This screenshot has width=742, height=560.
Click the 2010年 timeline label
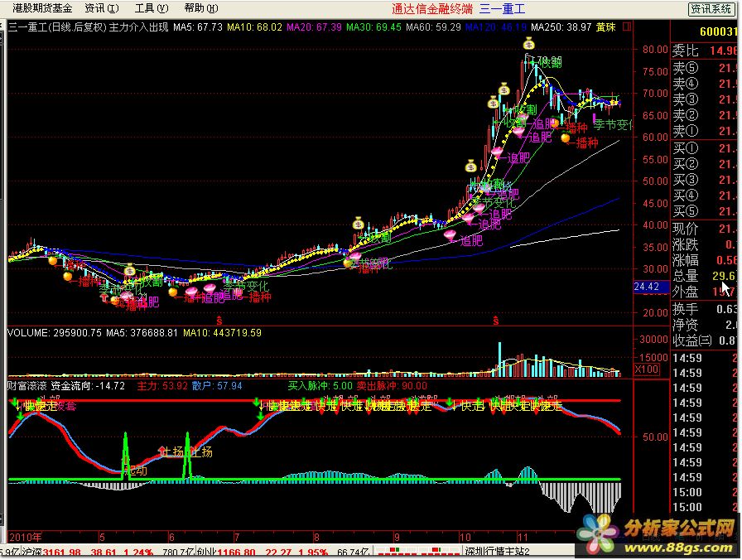[x=25, y=538]
